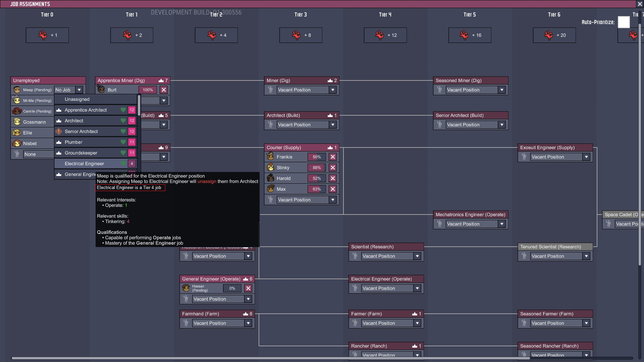Expand Exosuit Engineer vacant position dropdown

tap(586, 157)
